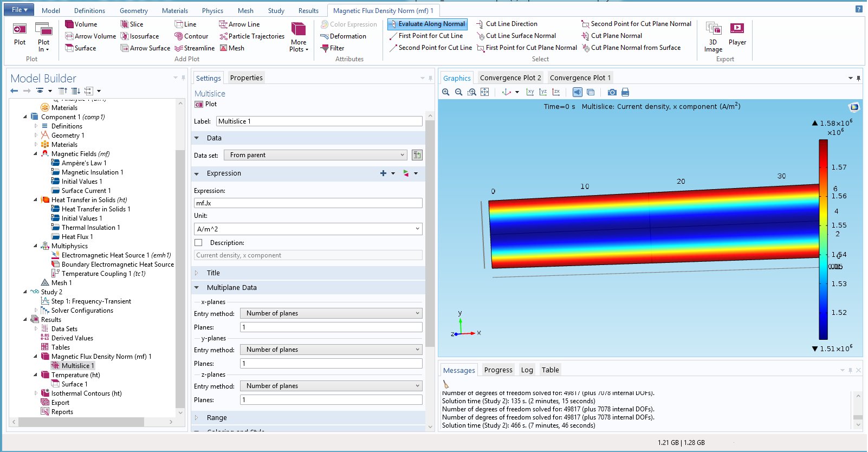Click the Zoom Extents icon in Graphics
The image size is (868, 452).
[485, 92]
